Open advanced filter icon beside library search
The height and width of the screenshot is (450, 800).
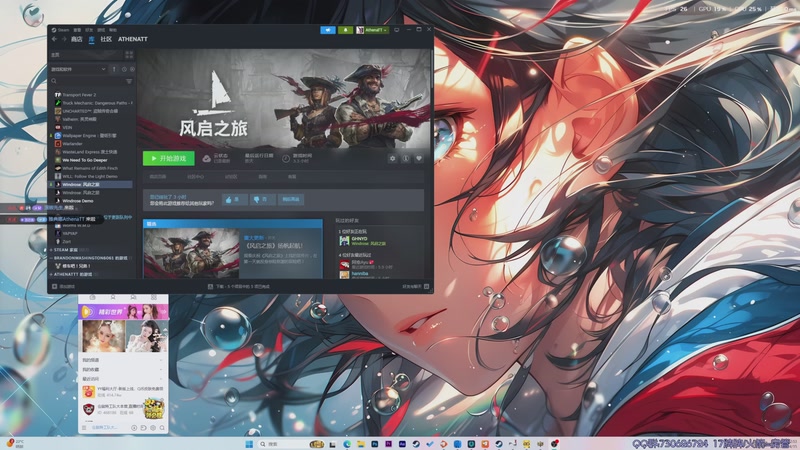(129, 81)
